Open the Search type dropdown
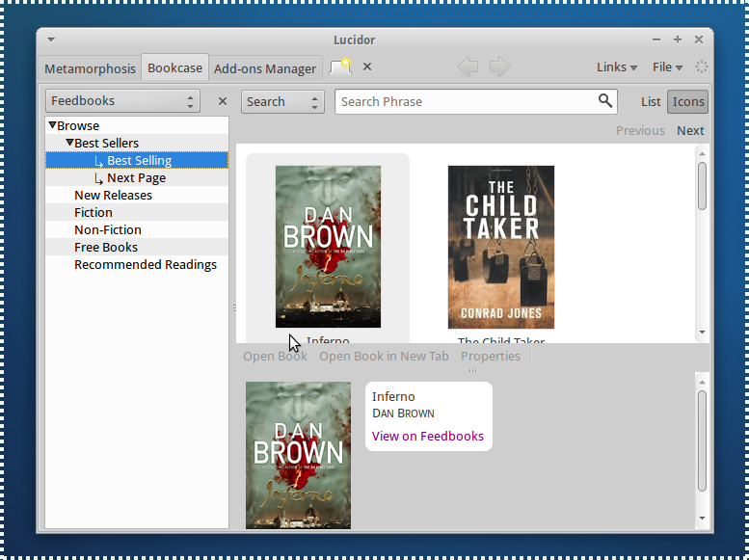The image size is (749, 560). [x=282, y=102]
